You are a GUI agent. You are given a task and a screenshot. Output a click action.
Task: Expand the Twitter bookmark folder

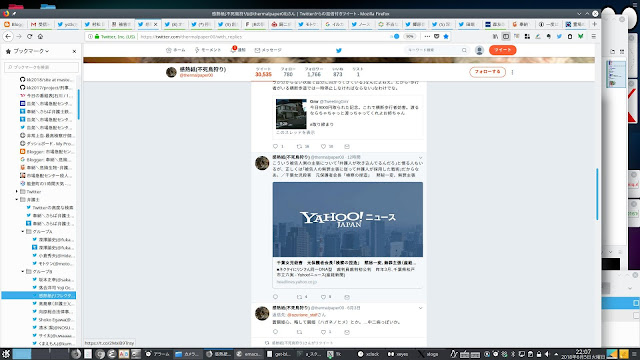click(17, 191)
